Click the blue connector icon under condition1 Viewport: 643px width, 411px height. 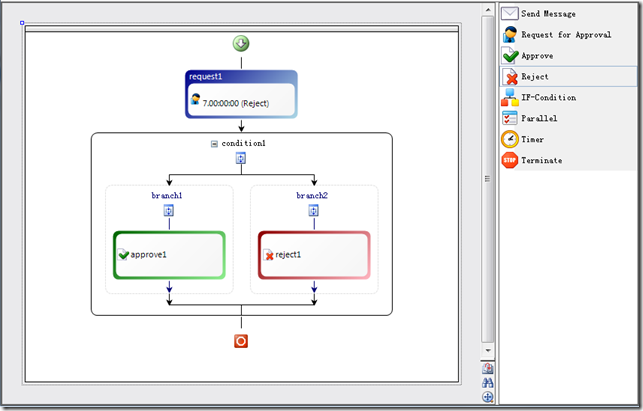click(241, 158)
